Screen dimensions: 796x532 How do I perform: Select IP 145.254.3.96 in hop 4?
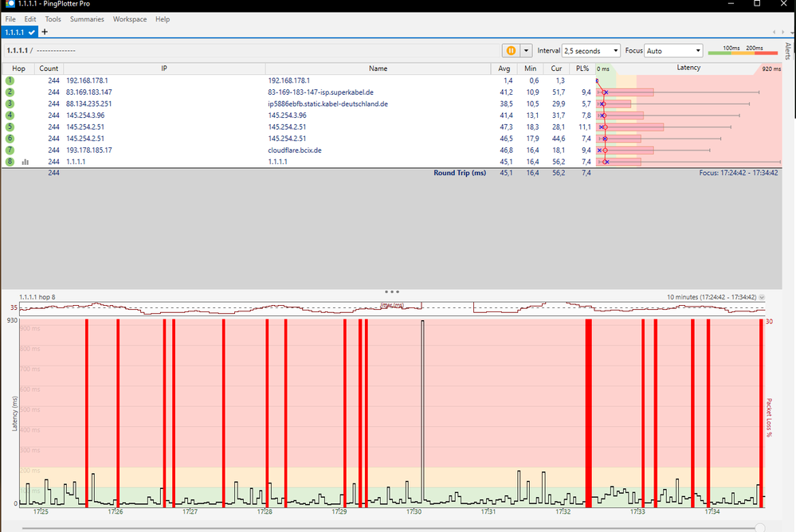click(85, 115)
